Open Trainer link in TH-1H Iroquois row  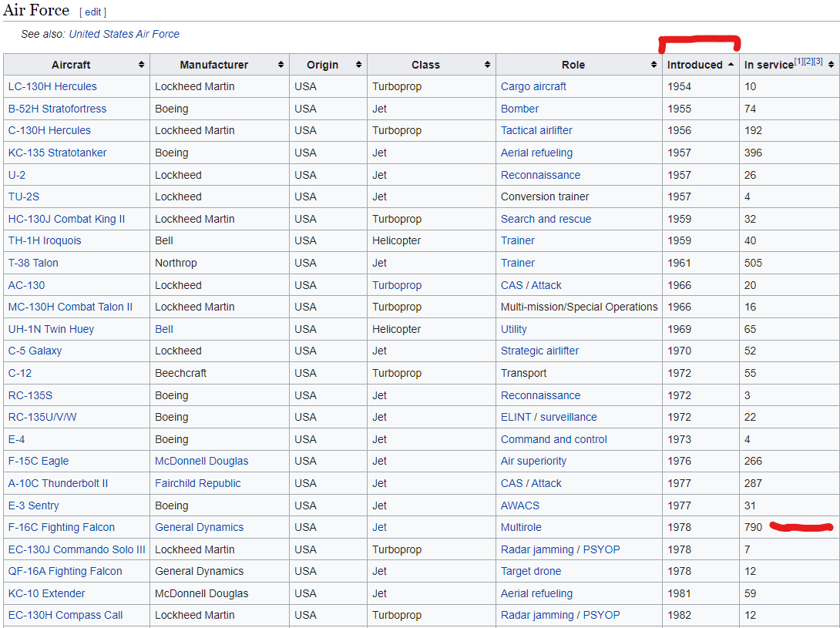point(518,240)
